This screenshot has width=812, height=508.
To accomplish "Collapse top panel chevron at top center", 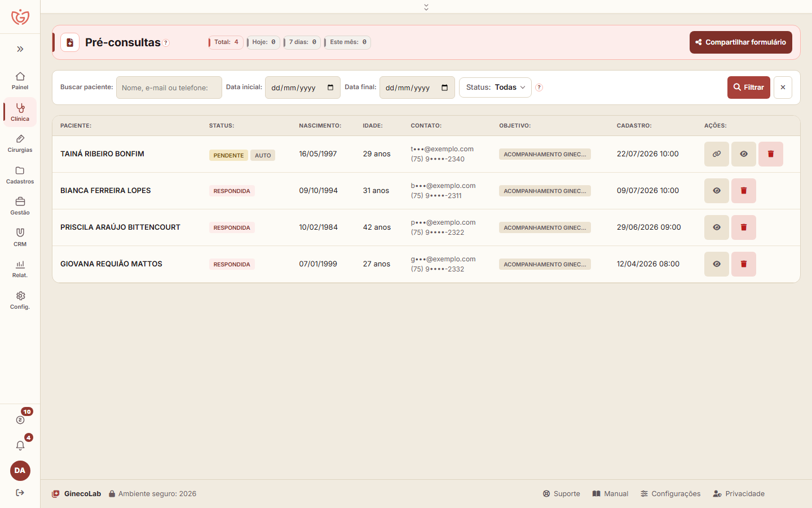I will click(426, 7).
